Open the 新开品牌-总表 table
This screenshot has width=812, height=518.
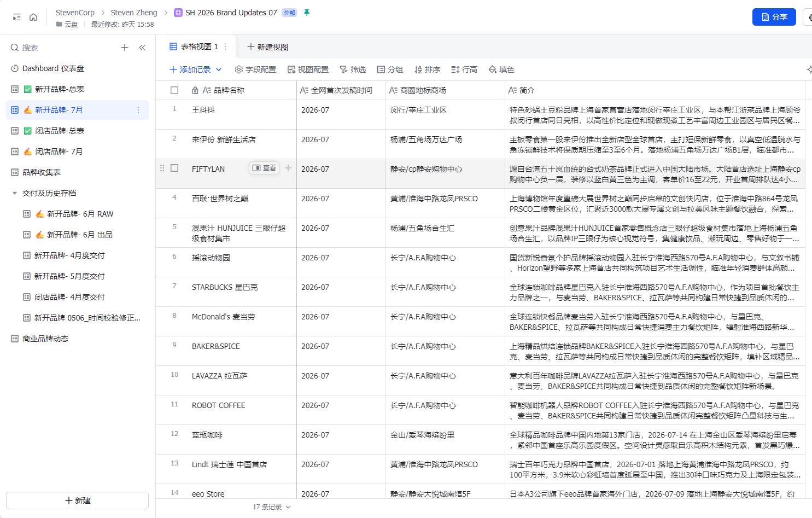77,89
